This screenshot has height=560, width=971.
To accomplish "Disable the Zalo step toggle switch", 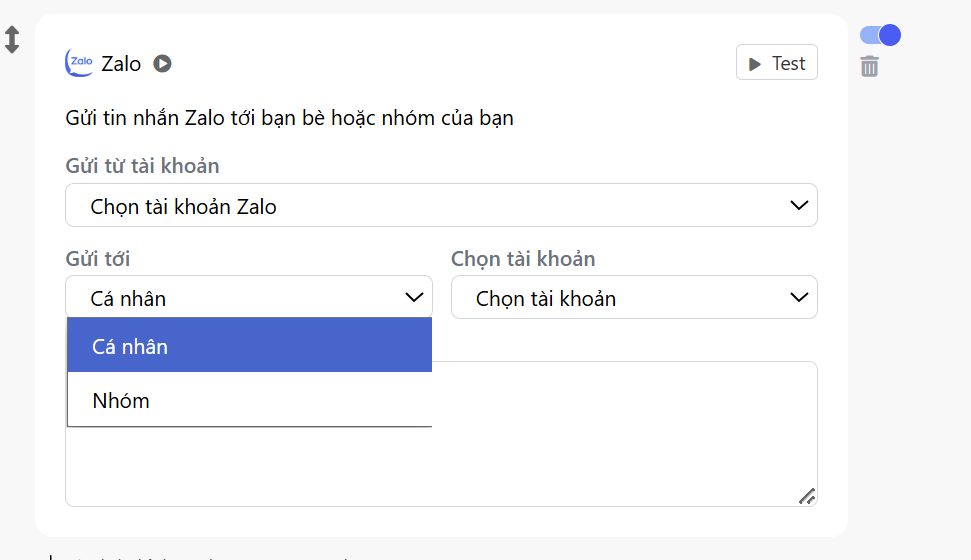I will pyautogui.click(x=880, y=35).
